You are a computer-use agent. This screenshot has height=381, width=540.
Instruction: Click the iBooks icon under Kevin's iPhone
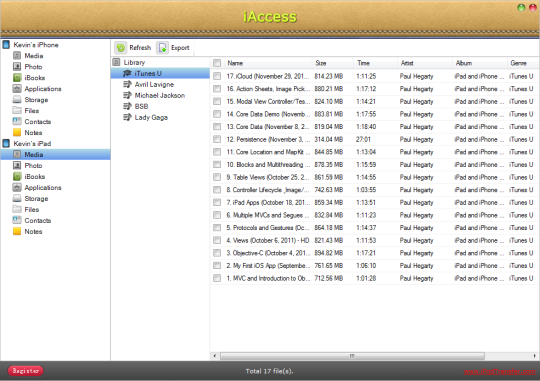coord(17,78)
